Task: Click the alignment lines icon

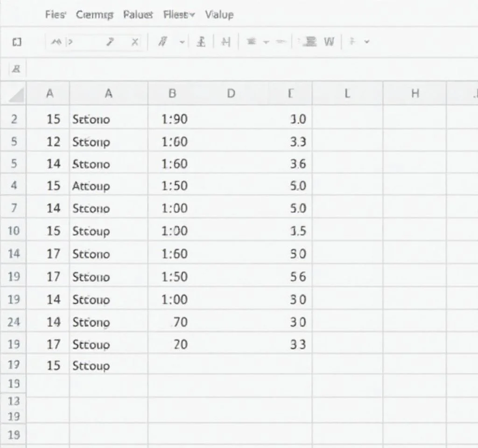Action: point(251,42)
